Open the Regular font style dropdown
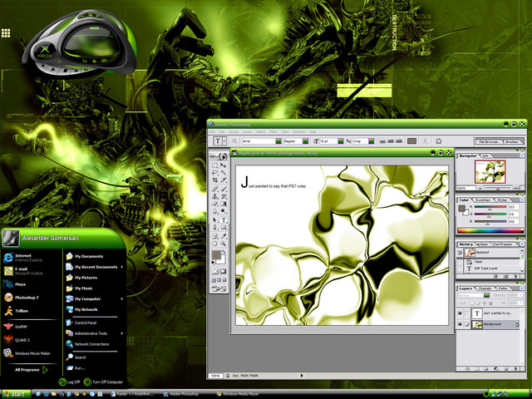The width and height of the screenshot is (532, 399). (x=295, y=141)
